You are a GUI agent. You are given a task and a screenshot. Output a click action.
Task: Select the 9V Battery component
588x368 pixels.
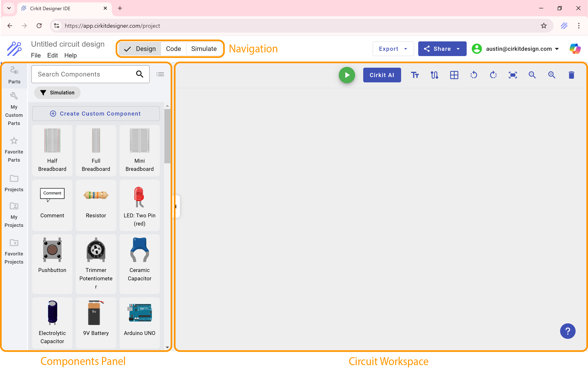tap(96, 323)
